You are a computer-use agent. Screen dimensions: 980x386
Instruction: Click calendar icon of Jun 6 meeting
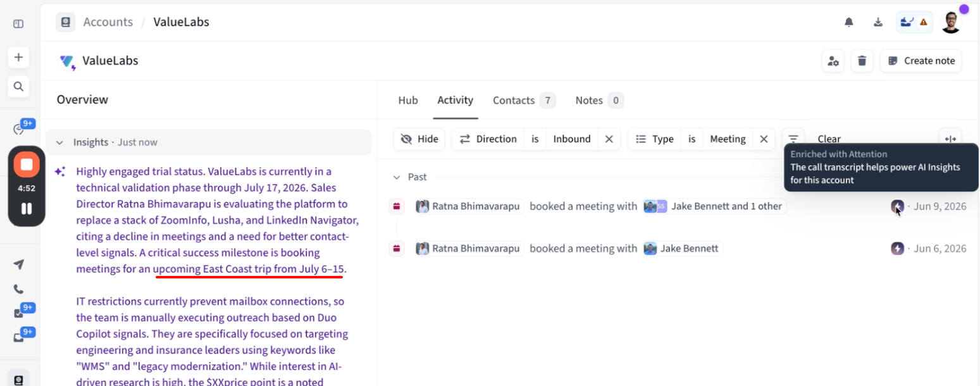click(x=397, y=249)
